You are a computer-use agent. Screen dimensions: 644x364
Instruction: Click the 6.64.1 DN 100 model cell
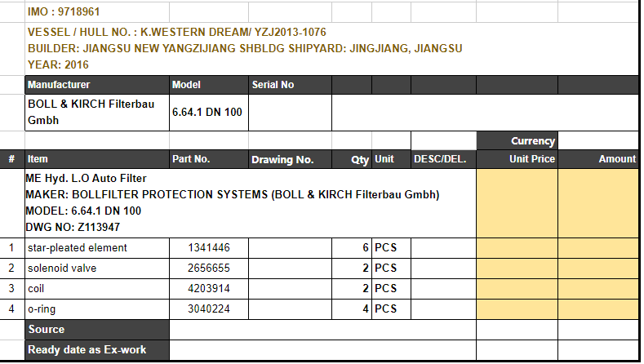pyautogui.click(x=207, y=112)
